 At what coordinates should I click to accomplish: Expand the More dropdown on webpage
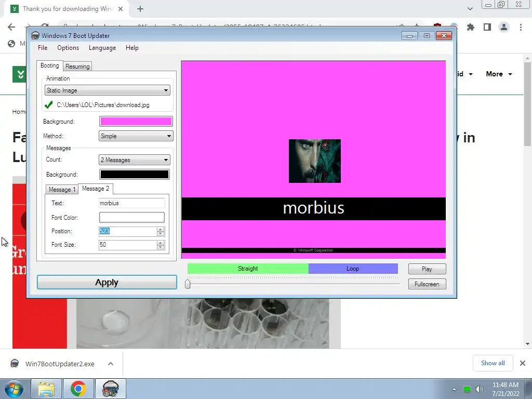[499, 74]
